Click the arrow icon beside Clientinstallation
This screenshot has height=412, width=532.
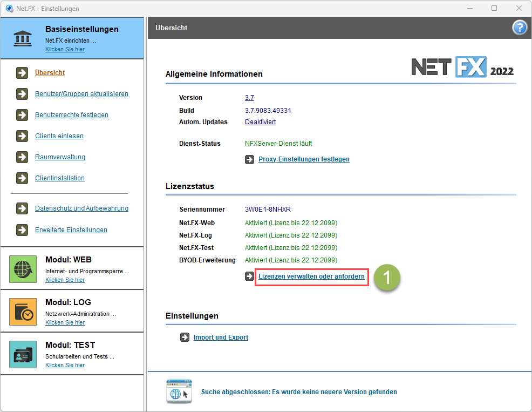click(x=22, y=178)
